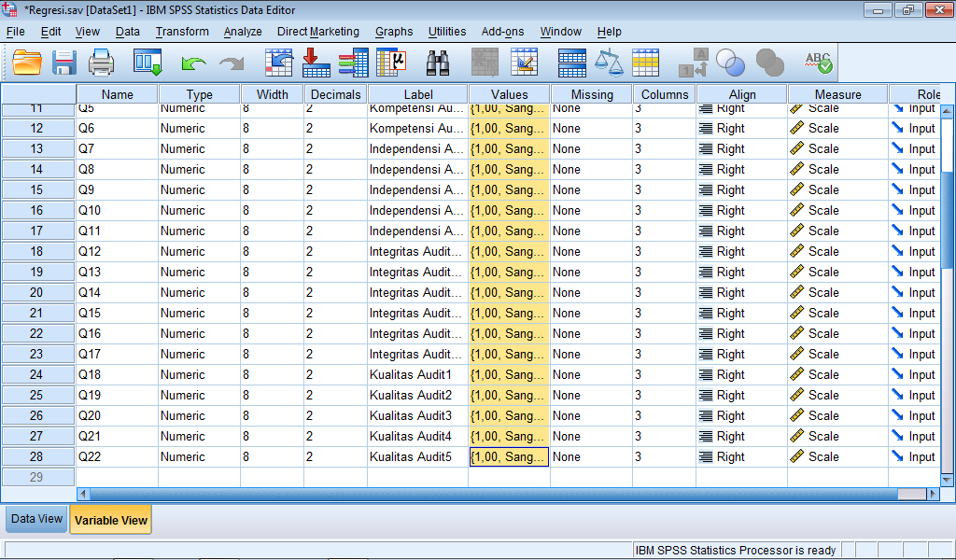This screenshot has height=560, width=956.
Task: Open the Utilities menu
Action: (447, 32)
